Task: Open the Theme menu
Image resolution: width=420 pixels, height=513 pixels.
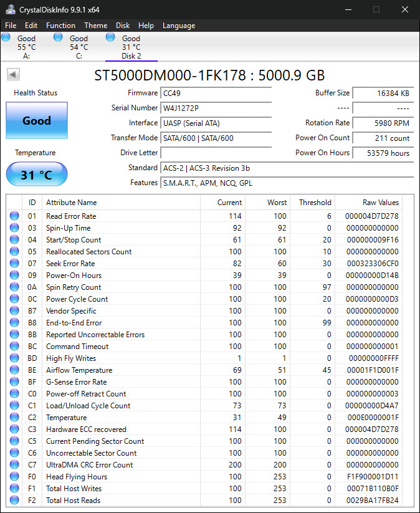Action: 95,26
